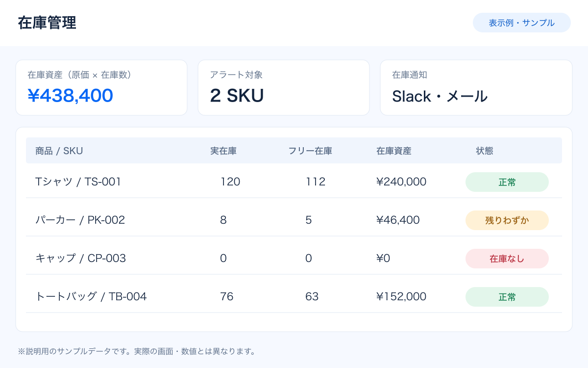Click the ¥152,000 asset cell
Image resolution: width=588 pixels, height=368 pixels.
(x=401, y=296)
